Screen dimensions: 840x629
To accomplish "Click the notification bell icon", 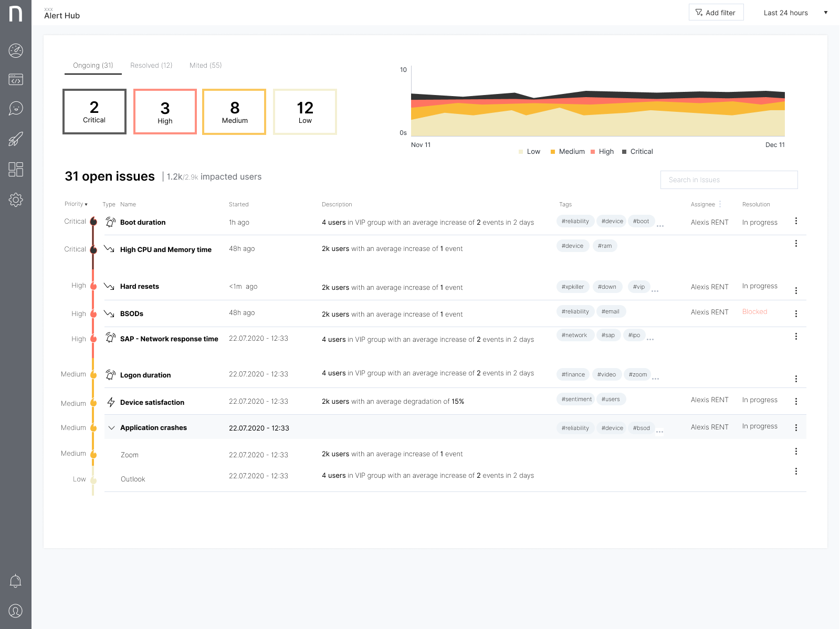I will (x=16, y=581).
